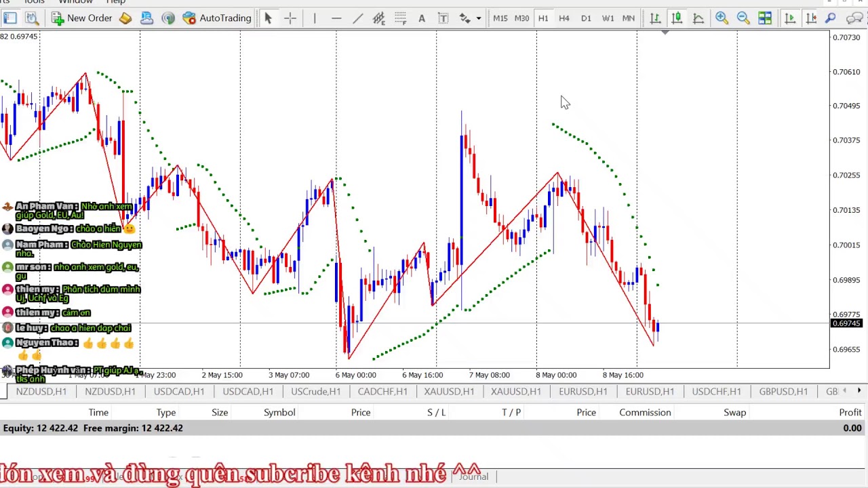Image resolution: width=868 pixels, height=488 pixels.
Task: Sort trades by Commission column
Action: pos(645,412)
